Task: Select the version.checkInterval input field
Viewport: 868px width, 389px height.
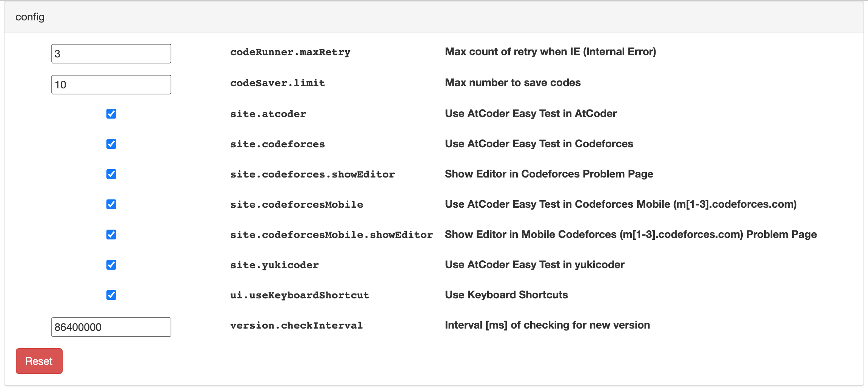Action: tap(111, 327)
